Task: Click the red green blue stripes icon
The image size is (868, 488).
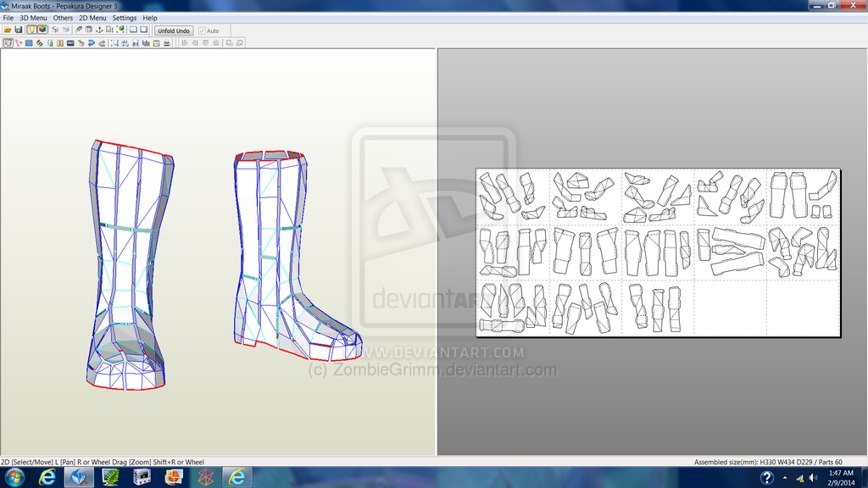Action: click(x=39, y=43)
